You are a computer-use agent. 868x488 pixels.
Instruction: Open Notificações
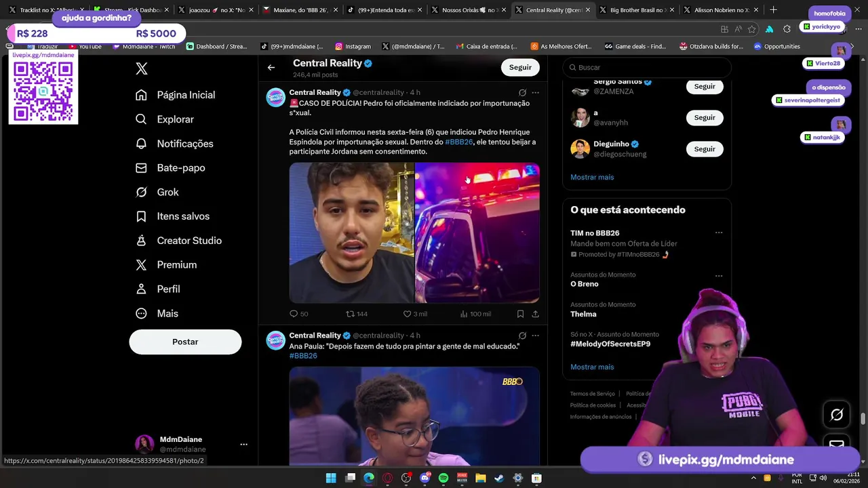pos(174,144)
